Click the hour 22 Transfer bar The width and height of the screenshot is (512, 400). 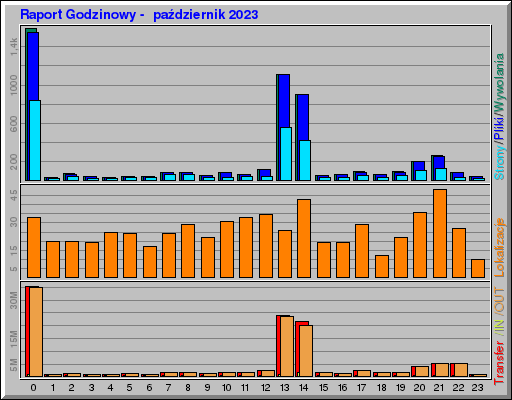tap(459, 370)
